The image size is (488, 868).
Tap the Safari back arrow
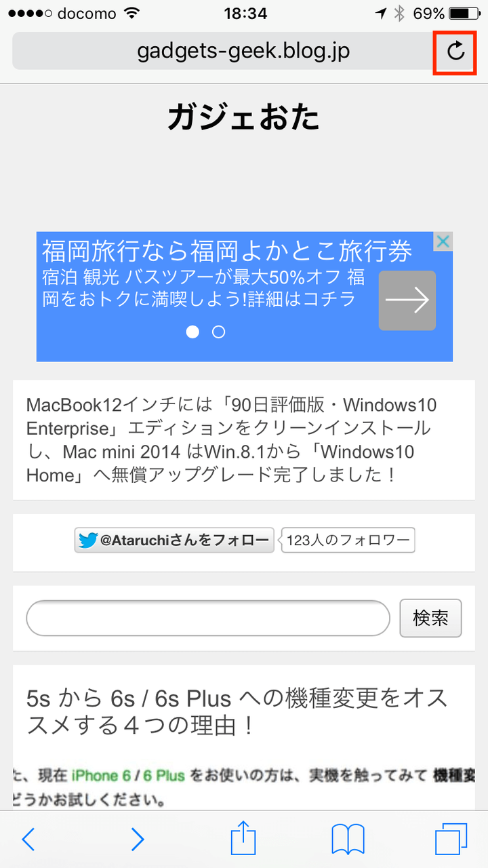tap(28, 840)
